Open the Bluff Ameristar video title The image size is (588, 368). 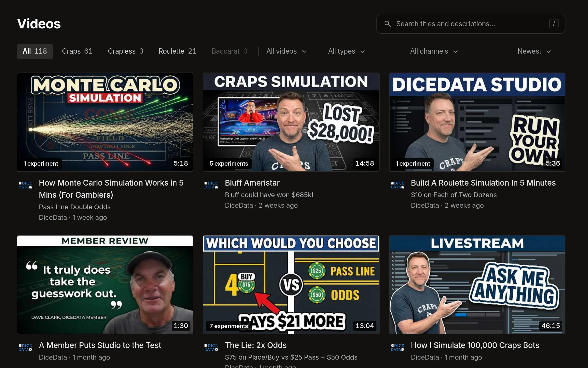point(252,183)
